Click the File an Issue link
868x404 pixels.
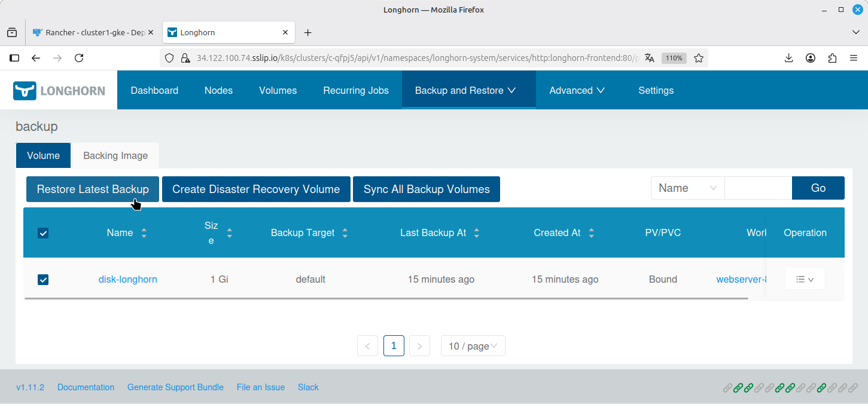(x=261, y=387)
